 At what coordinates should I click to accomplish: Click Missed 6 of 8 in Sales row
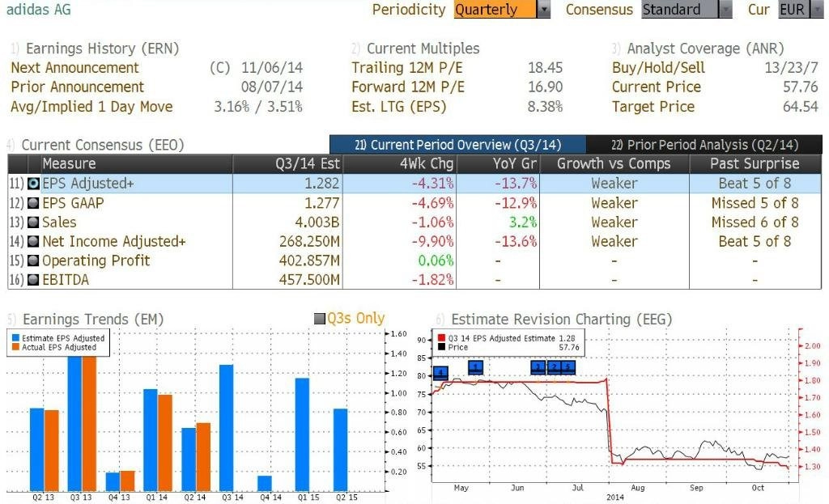(755, 222)
